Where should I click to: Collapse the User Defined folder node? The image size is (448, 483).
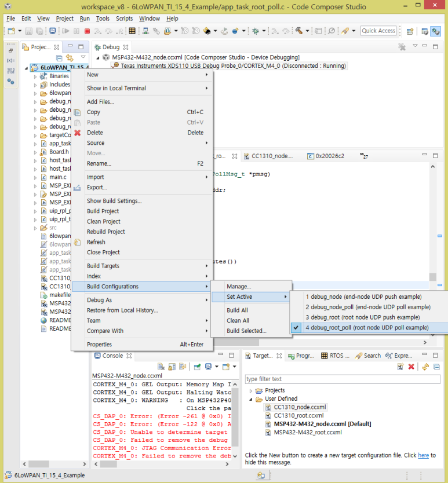tap(252, 399)
